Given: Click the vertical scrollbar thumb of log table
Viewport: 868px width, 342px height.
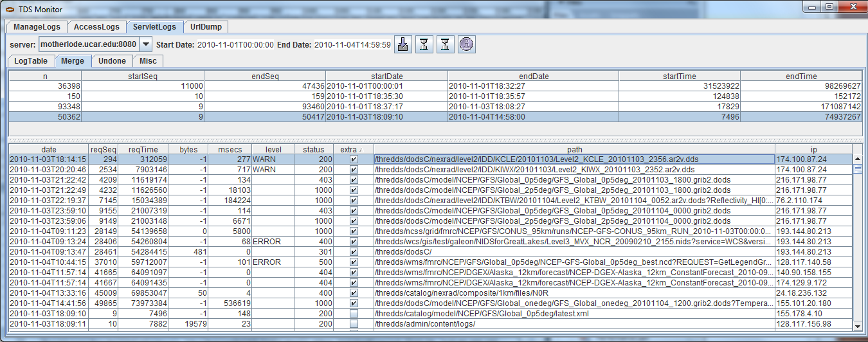Looking at the screenshot, I should (857, 169).
